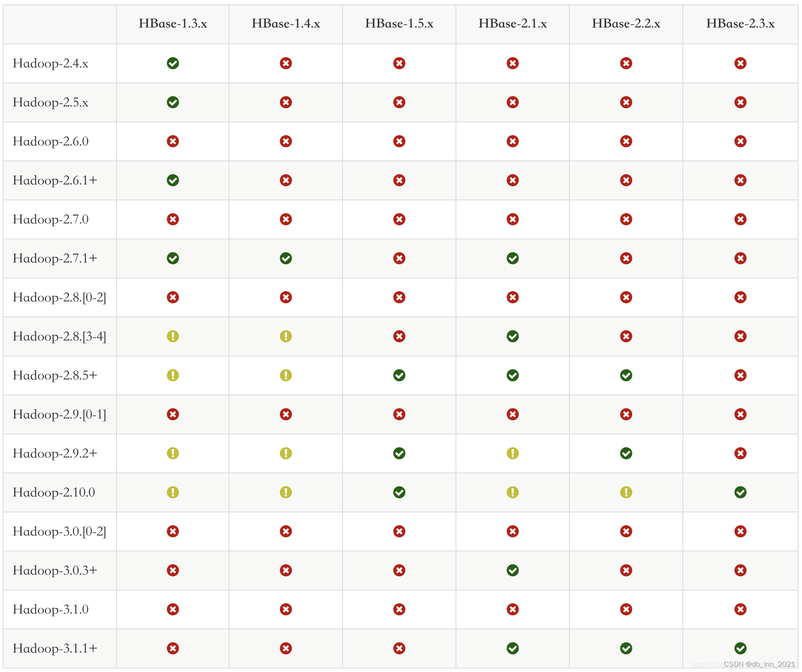Click red cross for Hadoop-3.1.0 under HBase-2.3.x
Viewport: 802px width, 672px height.
pos(740,609)
